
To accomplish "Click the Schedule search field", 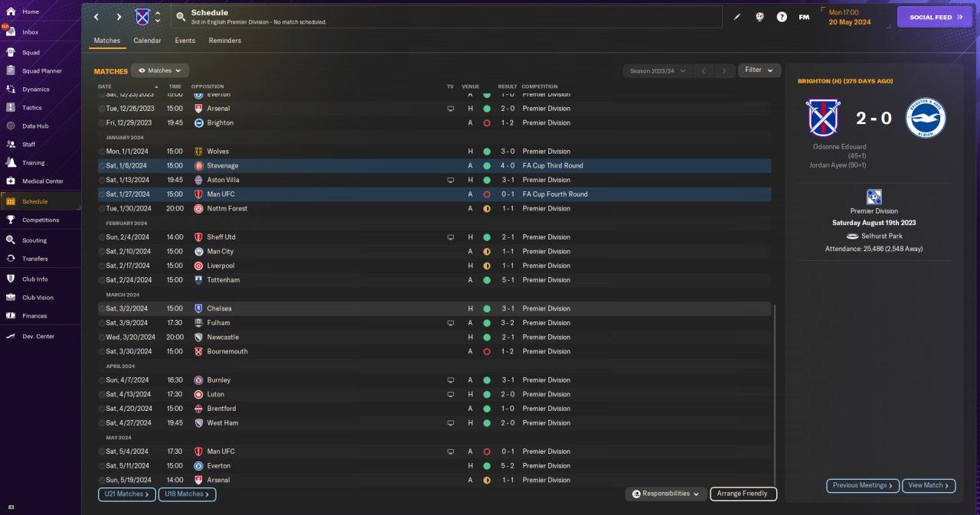I will pyautogui.click(x=446, y=17).
